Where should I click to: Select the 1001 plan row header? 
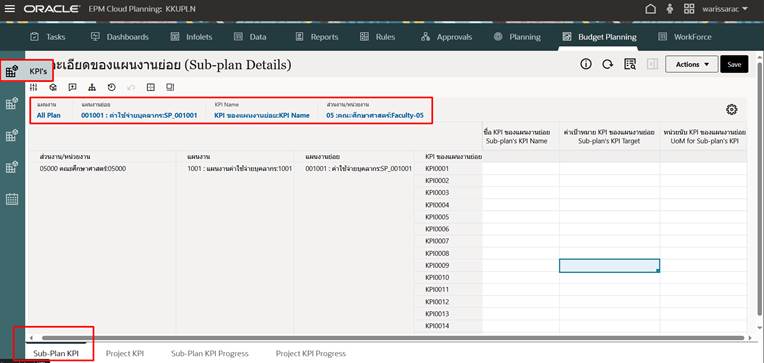point(235,169)
